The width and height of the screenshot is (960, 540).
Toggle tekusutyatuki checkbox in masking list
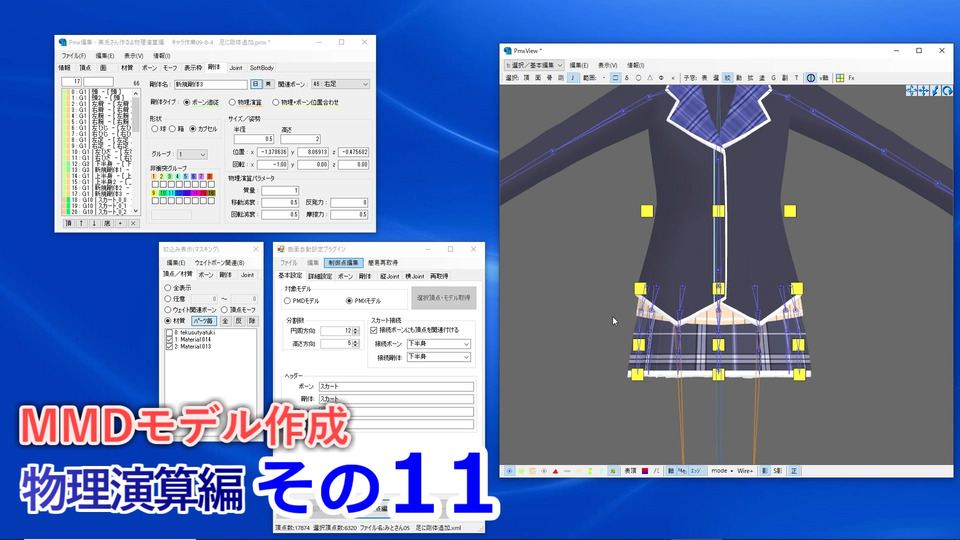[170, 332]
